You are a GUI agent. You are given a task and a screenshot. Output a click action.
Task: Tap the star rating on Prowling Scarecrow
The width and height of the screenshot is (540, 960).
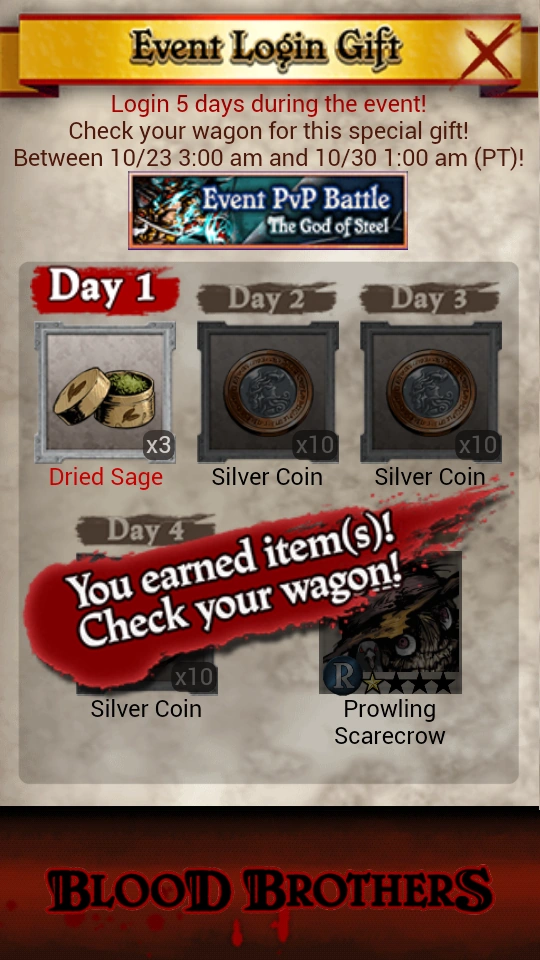click(x=409, y=683)
